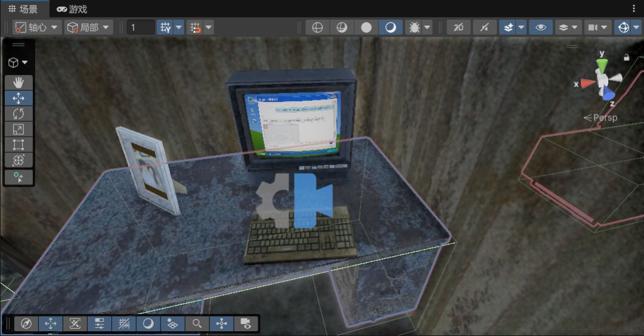Click the bottom bar pencil and ruler overlay icon
644x336 pixels.
pyautogui.click(x=75, y=324)
